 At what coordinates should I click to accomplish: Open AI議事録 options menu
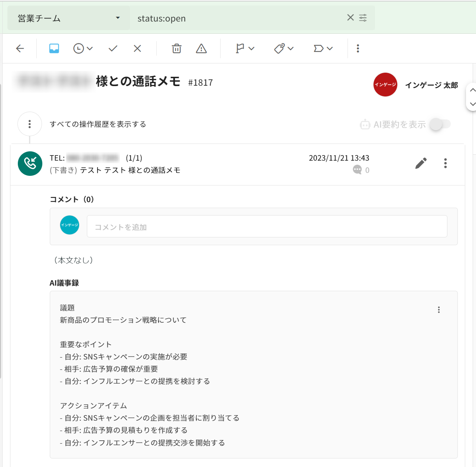439,310
